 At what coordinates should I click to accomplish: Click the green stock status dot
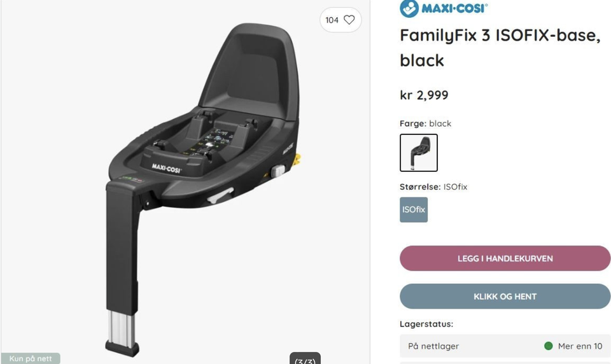point(548,346)
